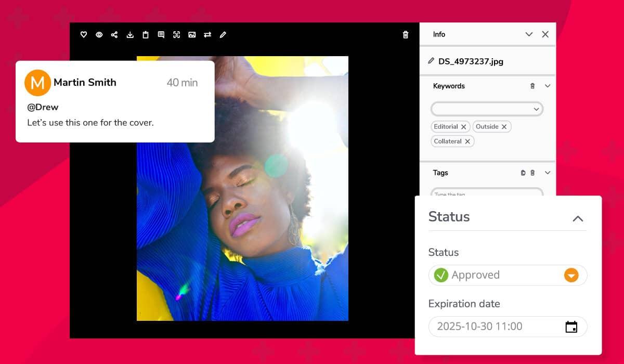The image size is (624, 364).
Task: Open the calendar picker for Expiration date
Action: pyautogui.click(x=571, y=327)
